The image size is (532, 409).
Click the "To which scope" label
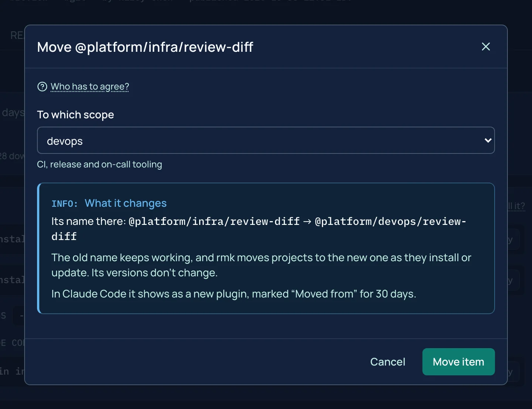tap(76, 115)
